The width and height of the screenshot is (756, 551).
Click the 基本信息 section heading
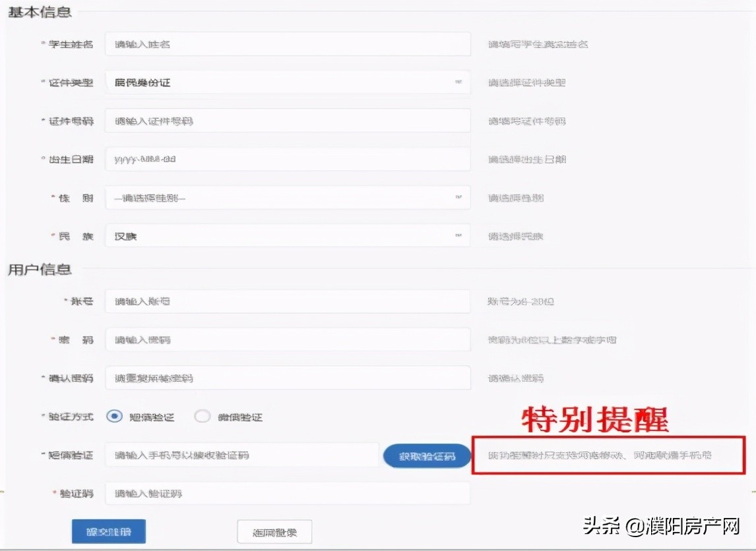(x=40, y=12)
